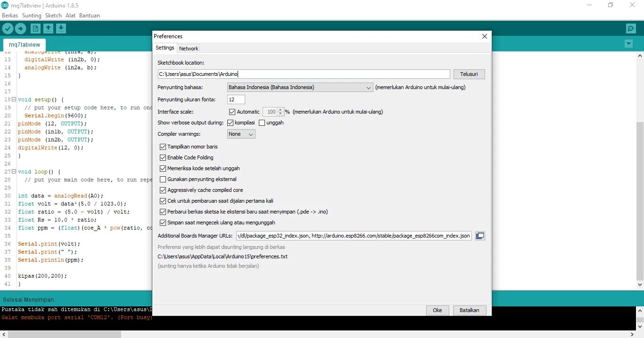Collapse the void setup() code fold
This screenshot has width=644, height=338.
(14, 99)
